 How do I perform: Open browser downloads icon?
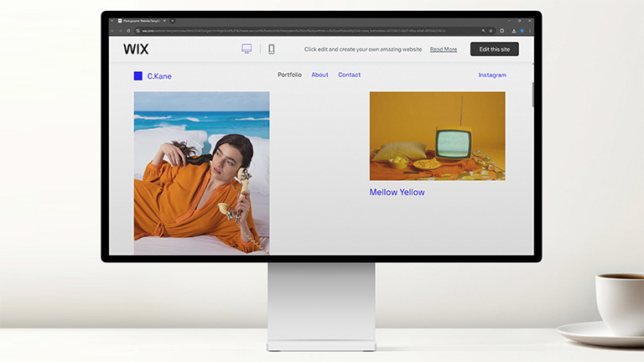point(514,31)
